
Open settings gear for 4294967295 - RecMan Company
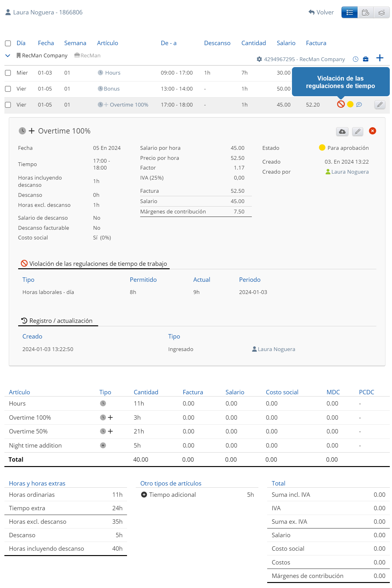[x=259, y=59]
